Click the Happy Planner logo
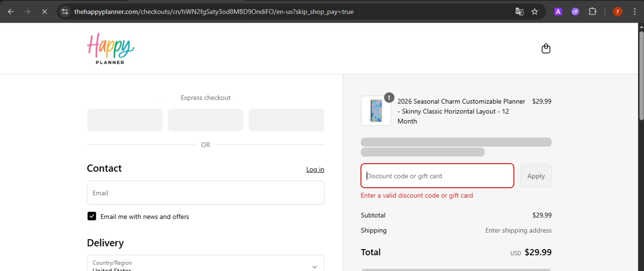The image size is (644, 271). 110,49
